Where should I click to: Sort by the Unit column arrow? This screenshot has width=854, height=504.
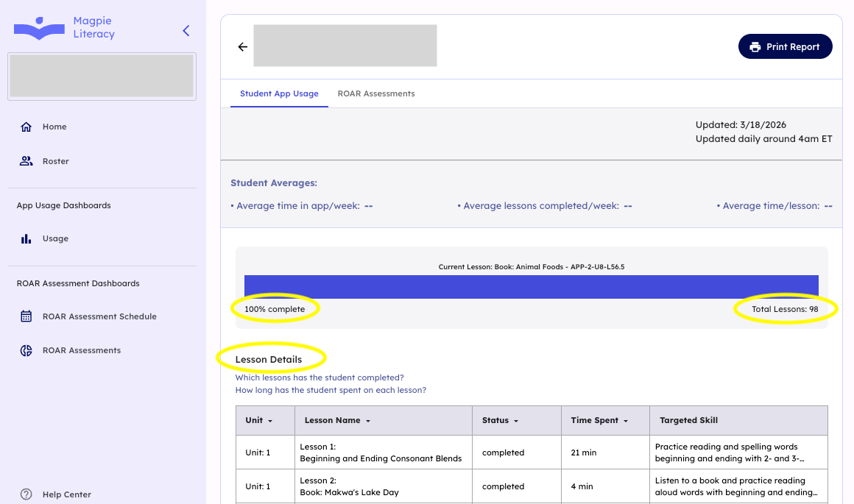pos(270,421)
